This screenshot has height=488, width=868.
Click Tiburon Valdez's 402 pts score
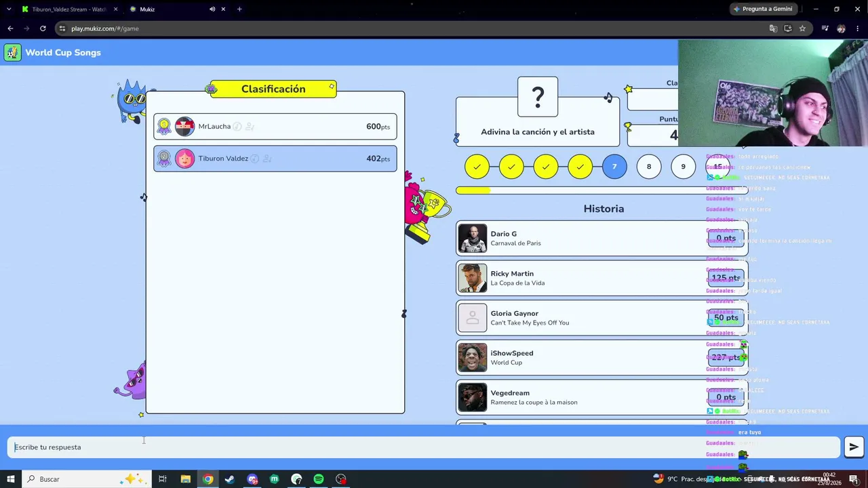tap(378, 159)
